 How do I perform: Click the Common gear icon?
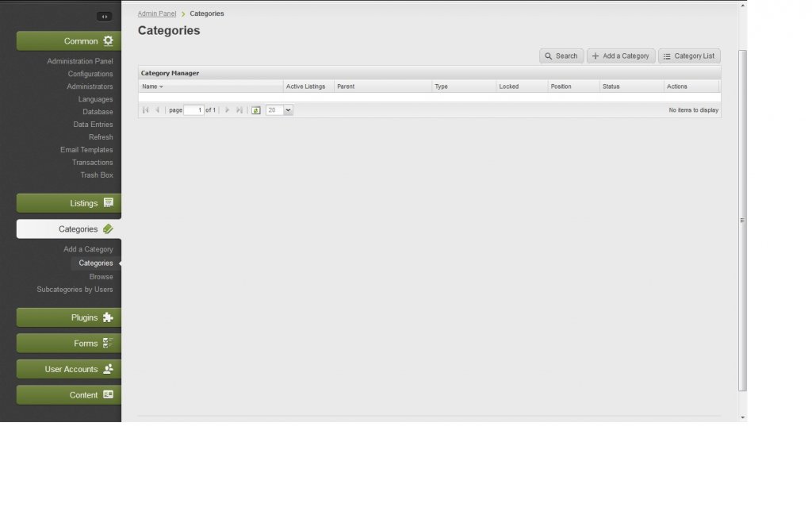click(x=108, y=40)
